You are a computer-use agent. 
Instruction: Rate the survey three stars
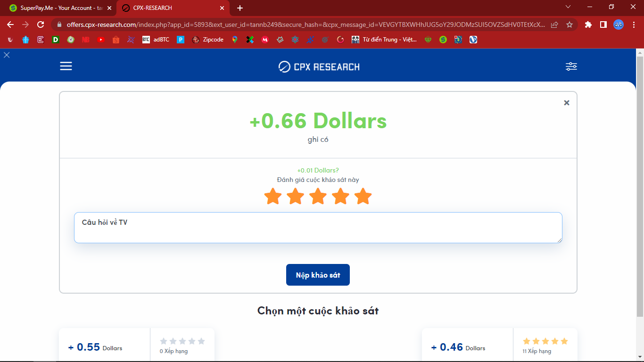pyautogui.click(x=318, y=196)
